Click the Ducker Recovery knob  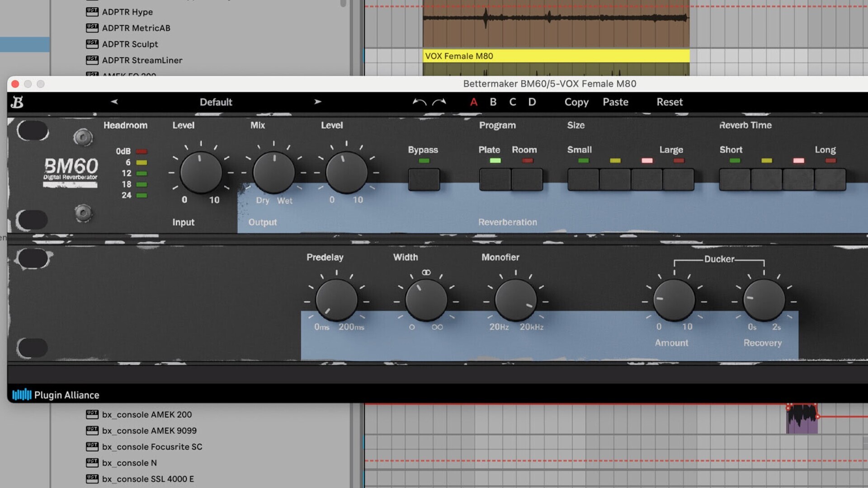point(764,300)
